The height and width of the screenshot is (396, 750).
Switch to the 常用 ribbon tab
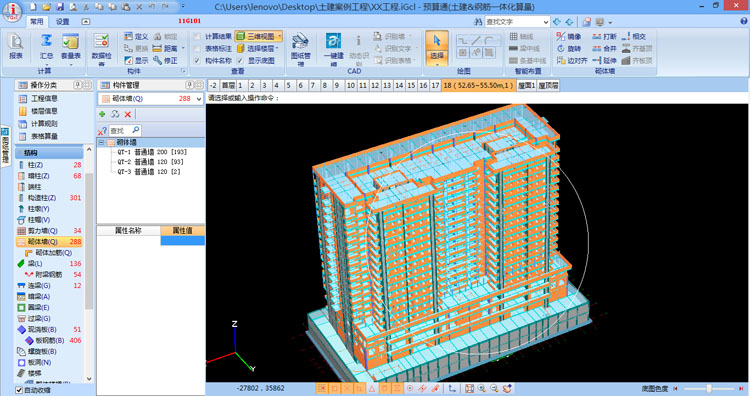36,22
